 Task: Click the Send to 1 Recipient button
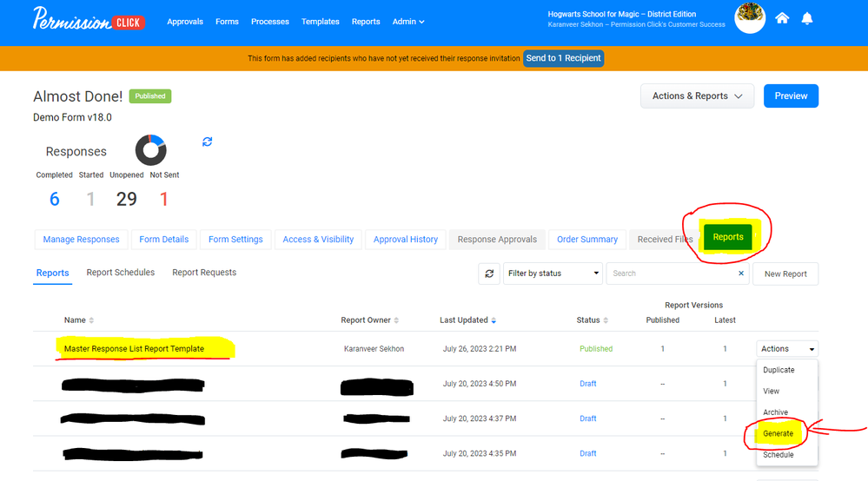563,58
